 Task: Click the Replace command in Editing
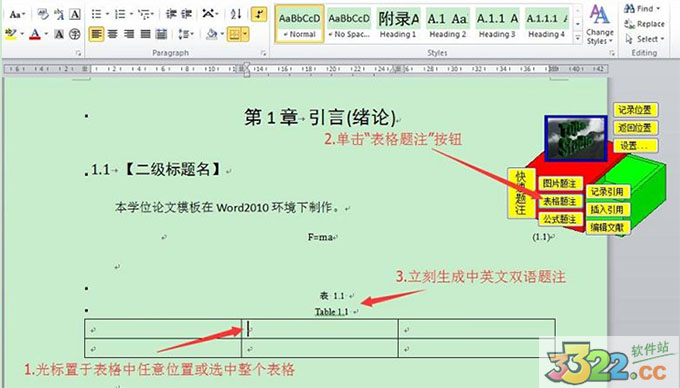644,24
